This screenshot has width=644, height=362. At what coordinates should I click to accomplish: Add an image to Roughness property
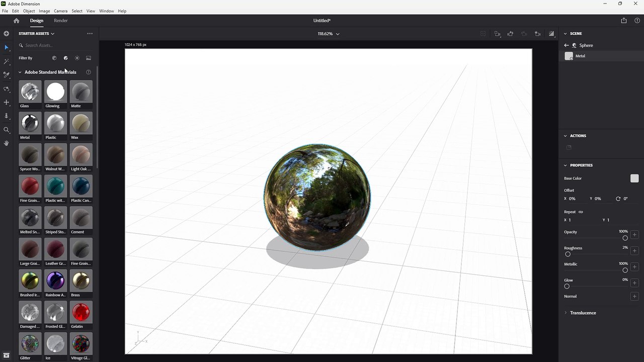coord(634,251)
